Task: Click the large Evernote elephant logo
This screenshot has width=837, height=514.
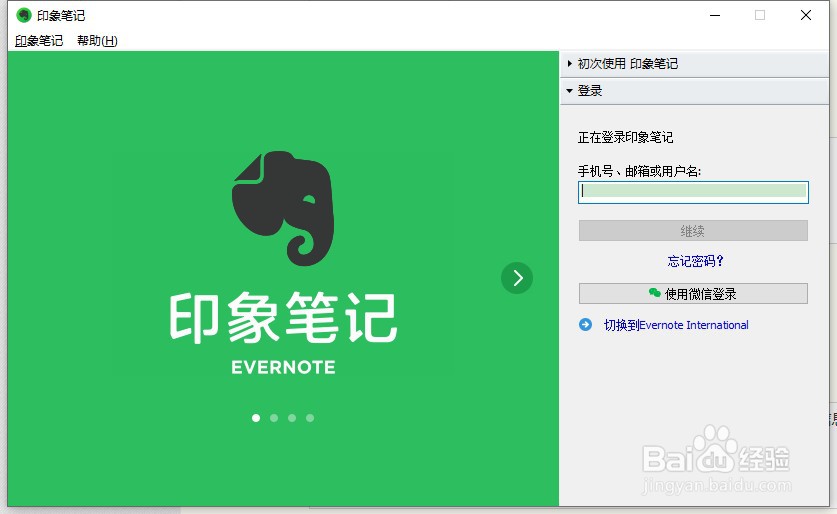Action: click(283, 208)
